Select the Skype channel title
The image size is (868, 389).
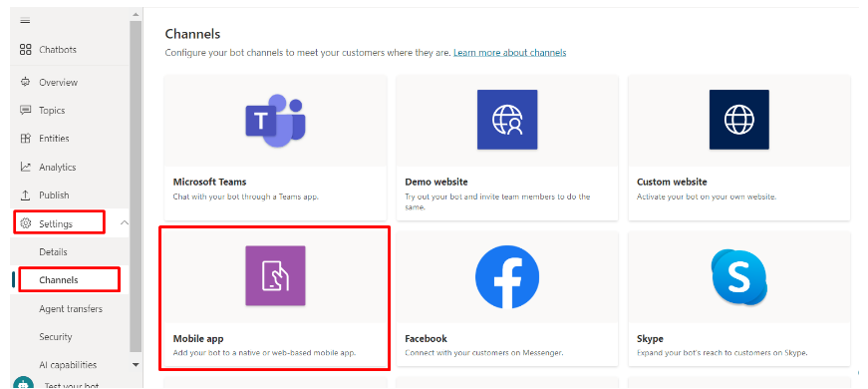[650, 339]
